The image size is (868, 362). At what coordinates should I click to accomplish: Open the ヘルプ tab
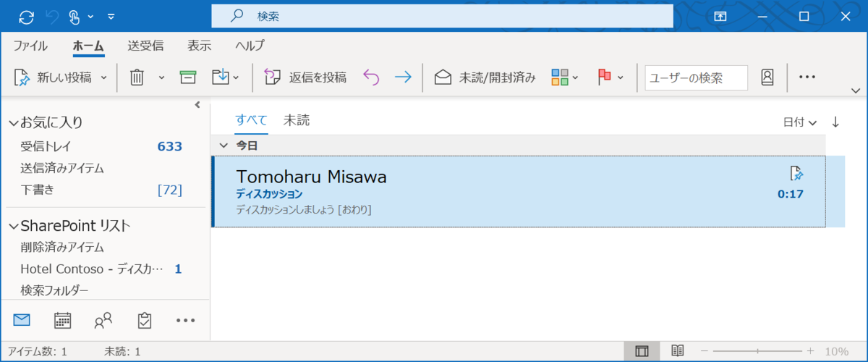point(250,46)
